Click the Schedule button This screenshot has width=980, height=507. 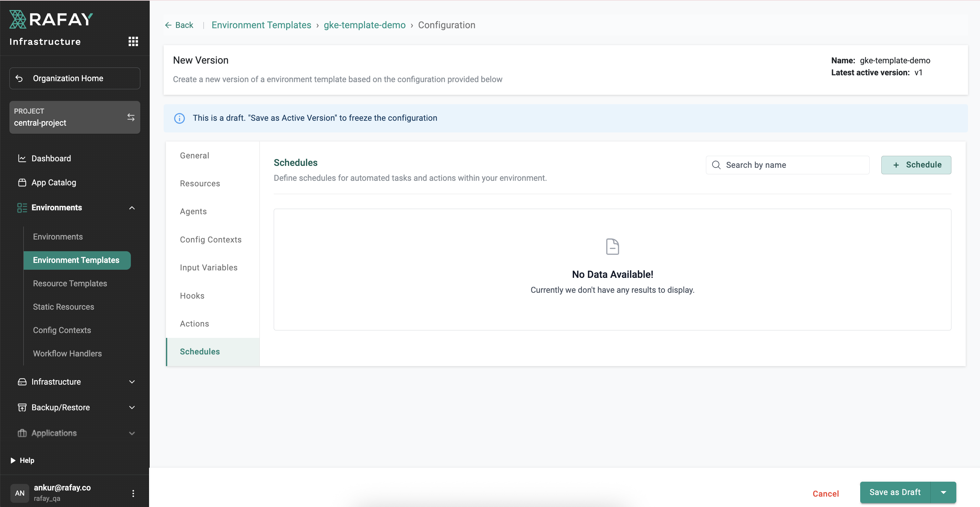pyautogui.click(x=916, y=165)
